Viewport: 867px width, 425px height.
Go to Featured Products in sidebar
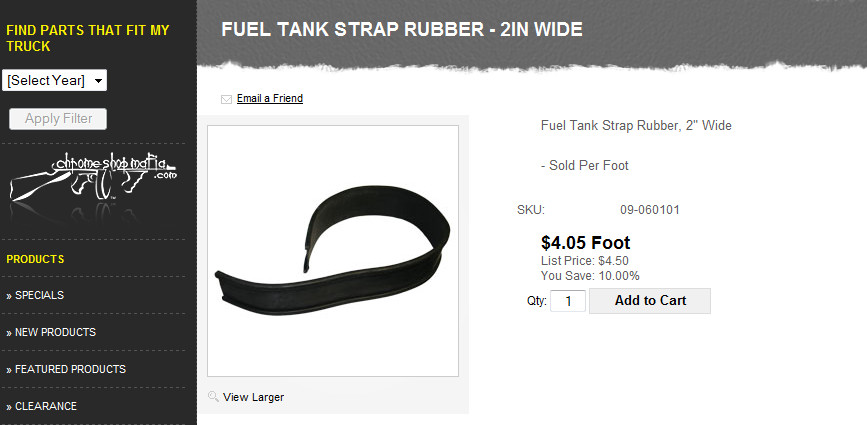(66, 369)
